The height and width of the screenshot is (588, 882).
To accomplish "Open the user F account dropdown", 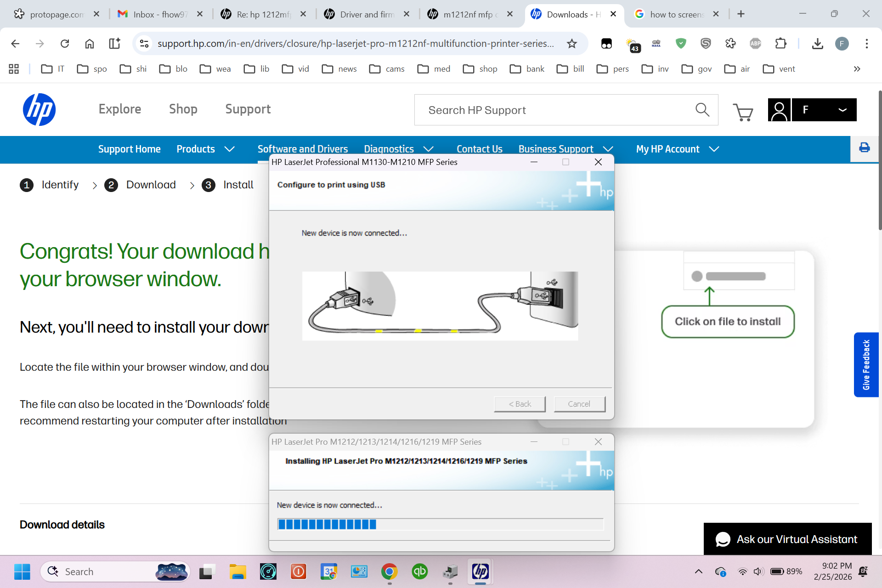I will click(x=824, y=110).
